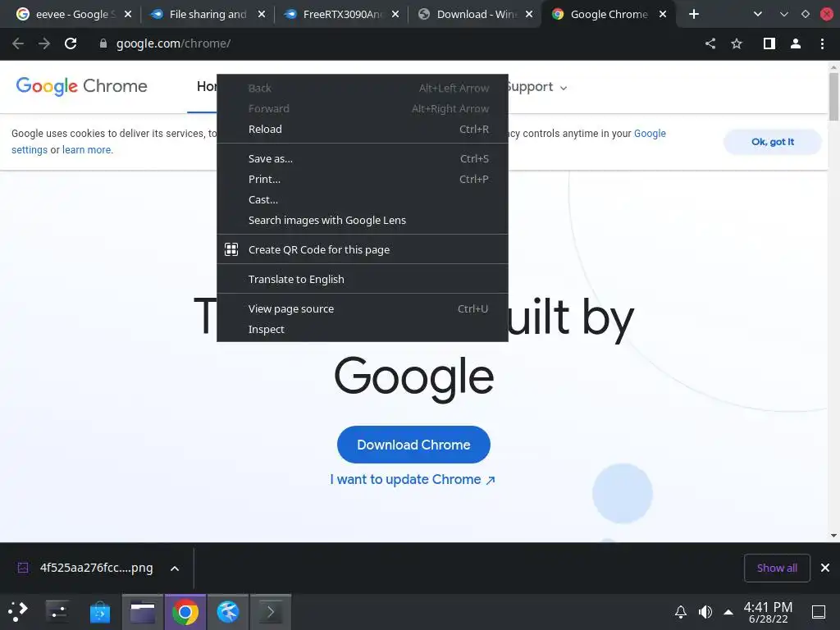
Task: Open system settings sliders taskbar icon
Action: click(57, 612)
